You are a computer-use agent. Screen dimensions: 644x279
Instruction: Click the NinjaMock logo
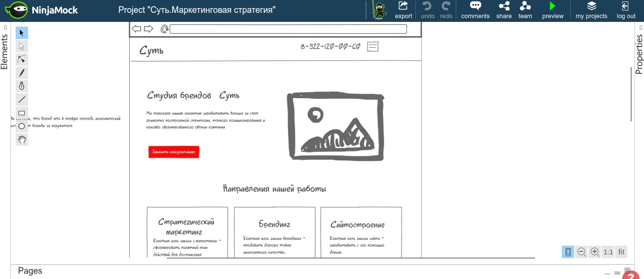tap(41, 10)
